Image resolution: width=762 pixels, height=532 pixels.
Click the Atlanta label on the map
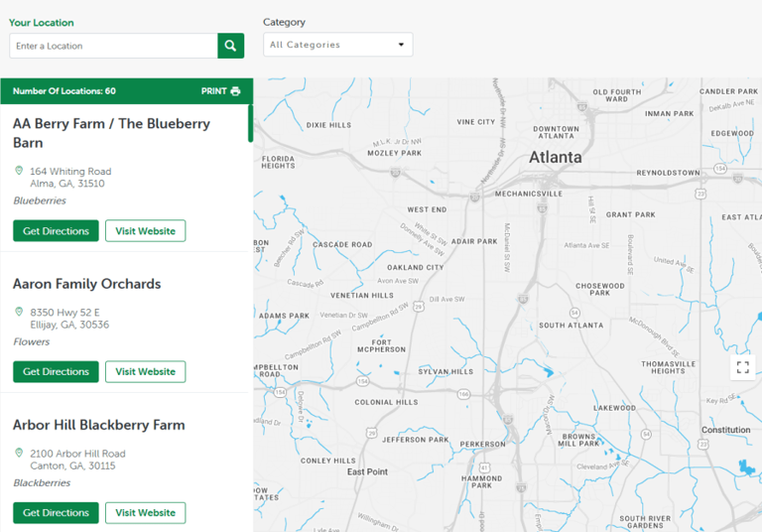(x=555, y=158)
